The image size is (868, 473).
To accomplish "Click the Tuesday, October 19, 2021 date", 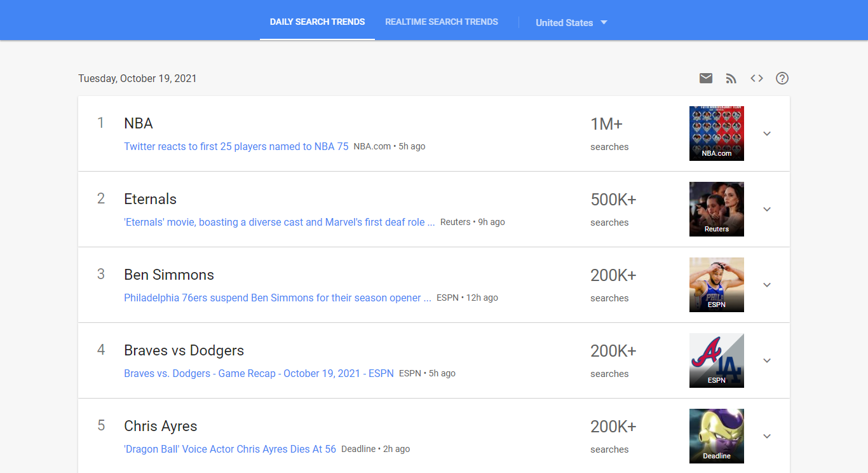I will point(137,78).
